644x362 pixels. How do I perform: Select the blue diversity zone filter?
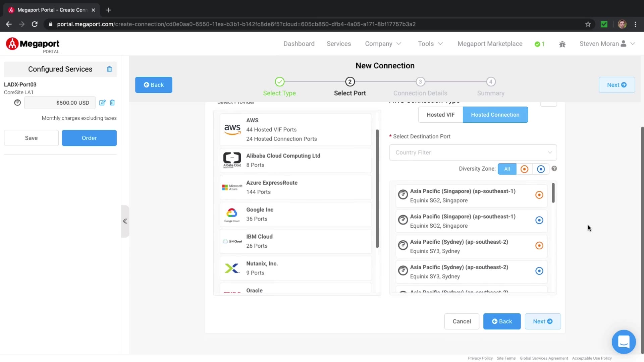coord(541,169)
